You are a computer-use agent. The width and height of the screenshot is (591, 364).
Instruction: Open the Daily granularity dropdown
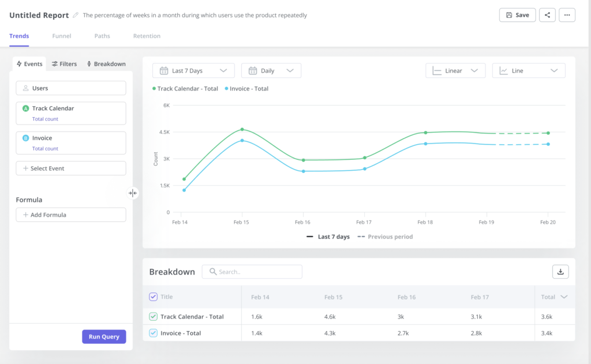click(271, 70)
